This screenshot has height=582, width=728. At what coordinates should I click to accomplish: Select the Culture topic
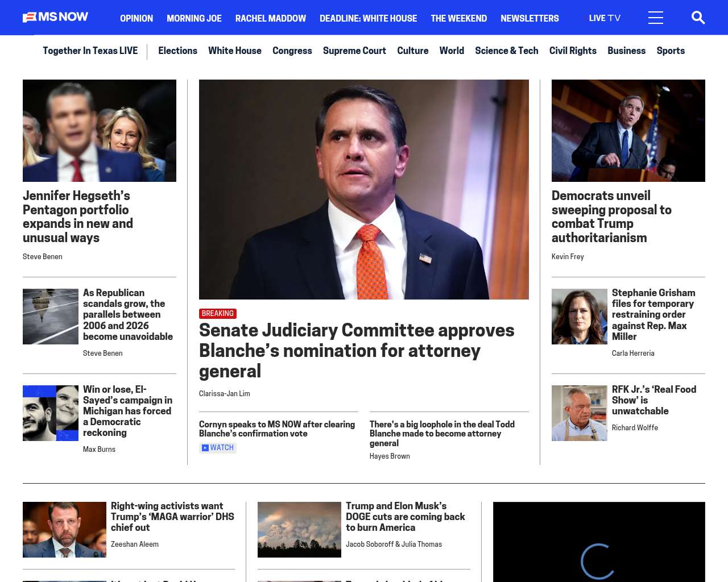(x=413, y=51)
